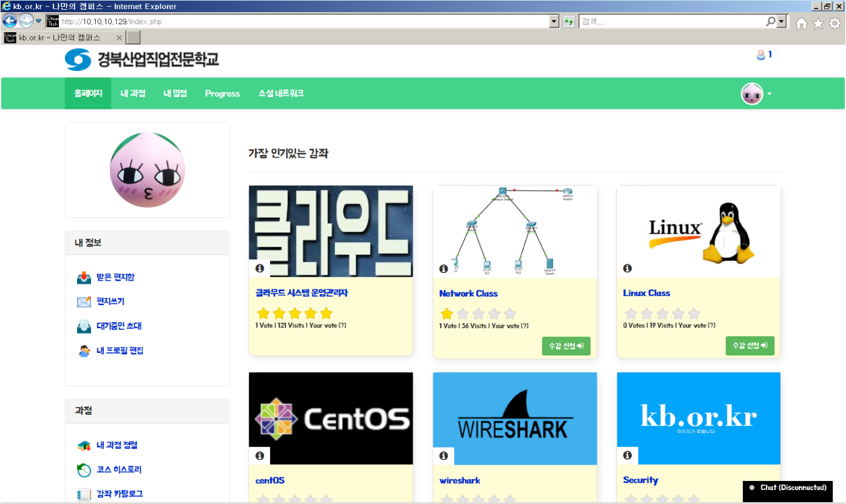
Task: Open the Network Class topology thumbnail
Action: [x=515, y=232]
